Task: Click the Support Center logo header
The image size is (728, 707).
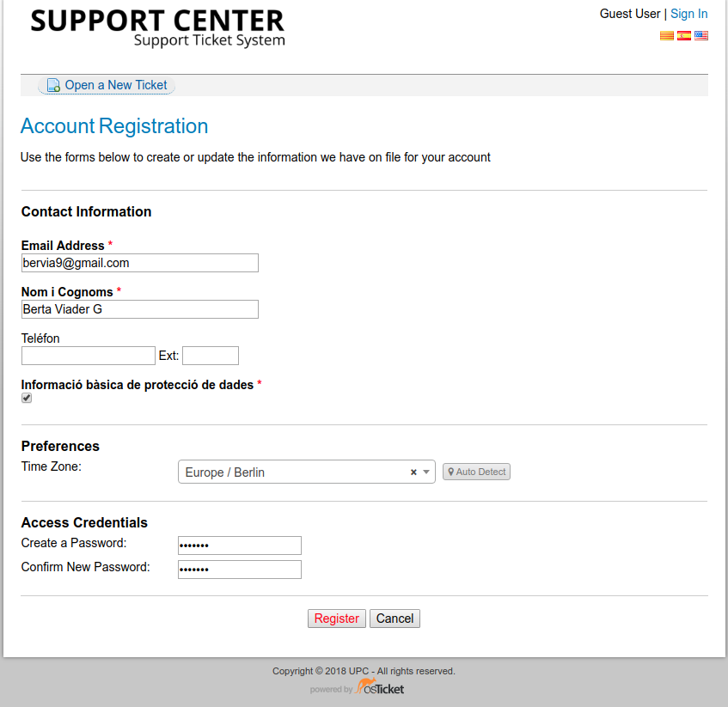Action: click(157, 27)
